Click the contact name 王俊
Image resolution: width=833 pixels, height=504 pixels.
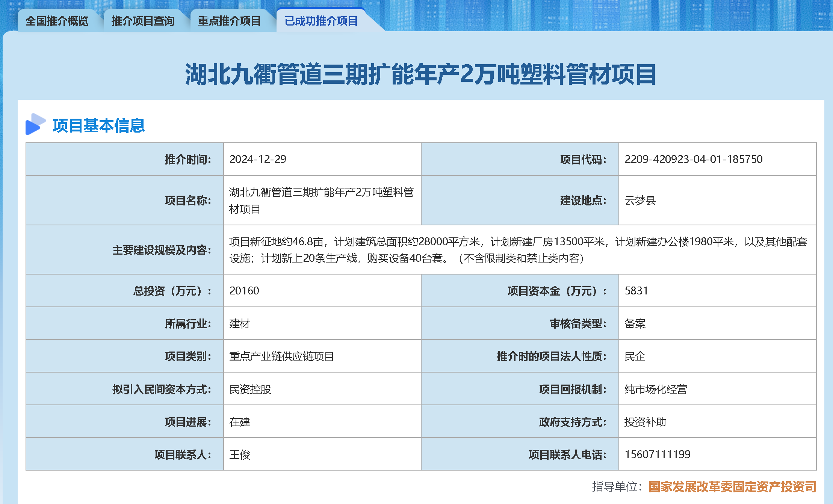coord(240,454)
